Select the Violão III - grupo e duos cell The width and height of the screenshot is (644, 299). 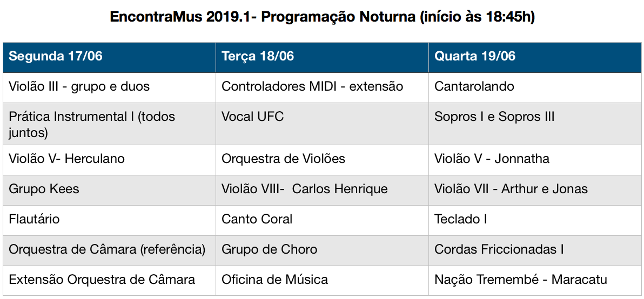[109, 87]
